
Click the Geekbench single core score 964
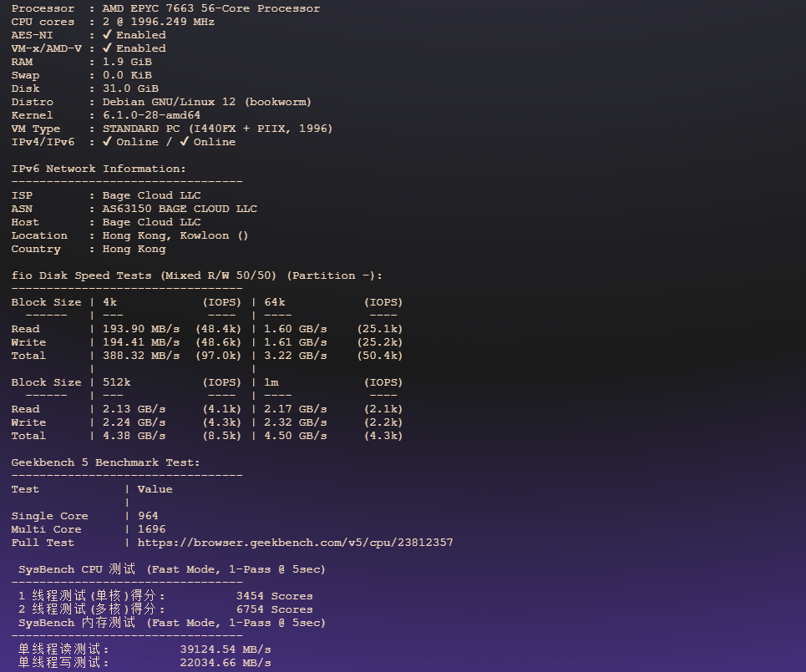click(x=148, y=516)
